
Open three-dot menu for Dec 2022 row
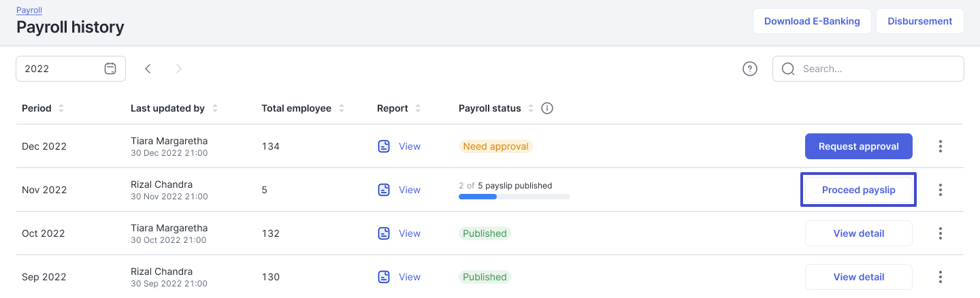point(940,146)
